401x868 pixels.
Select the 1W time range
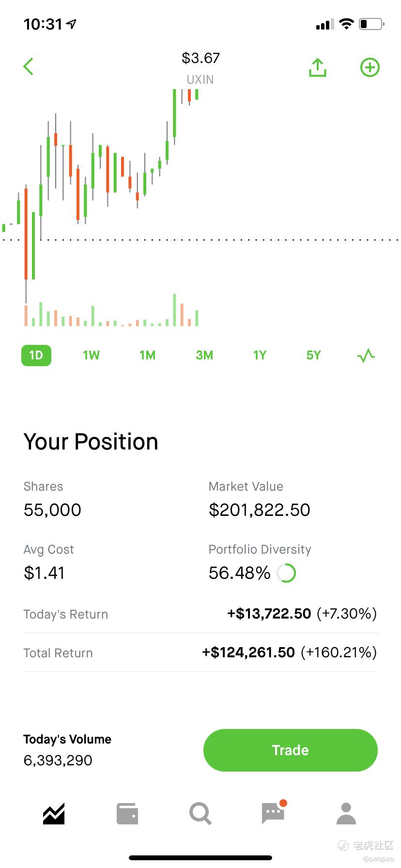click(91, 356)
